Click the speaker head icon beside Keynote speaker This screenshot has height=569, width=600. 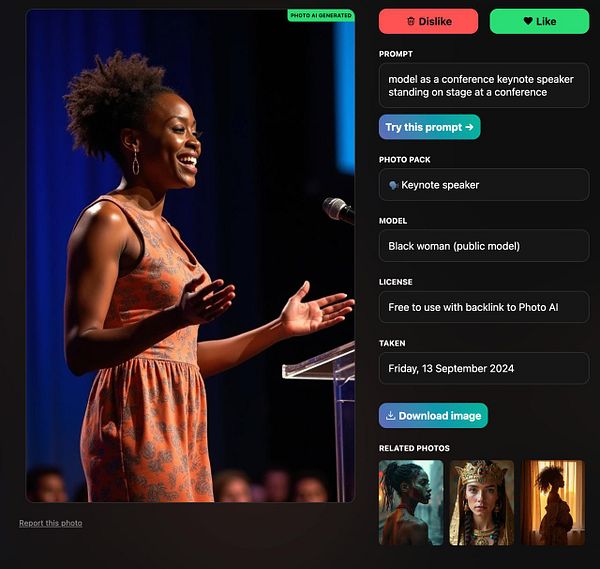[393, 185]
